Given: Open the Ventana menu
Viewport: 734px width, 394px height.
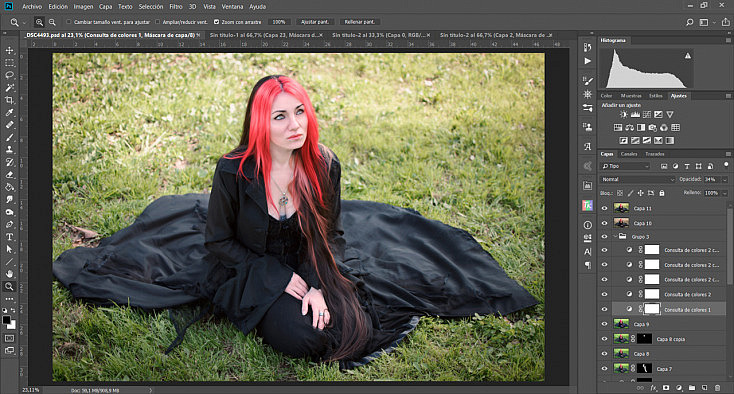Looking at the screenshot, I should tap(232, 7).
